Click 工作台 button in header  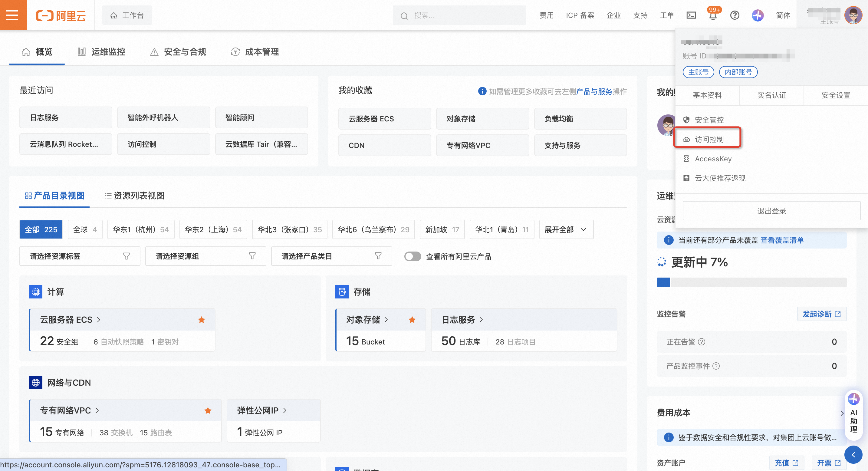[x=127, y=15]
